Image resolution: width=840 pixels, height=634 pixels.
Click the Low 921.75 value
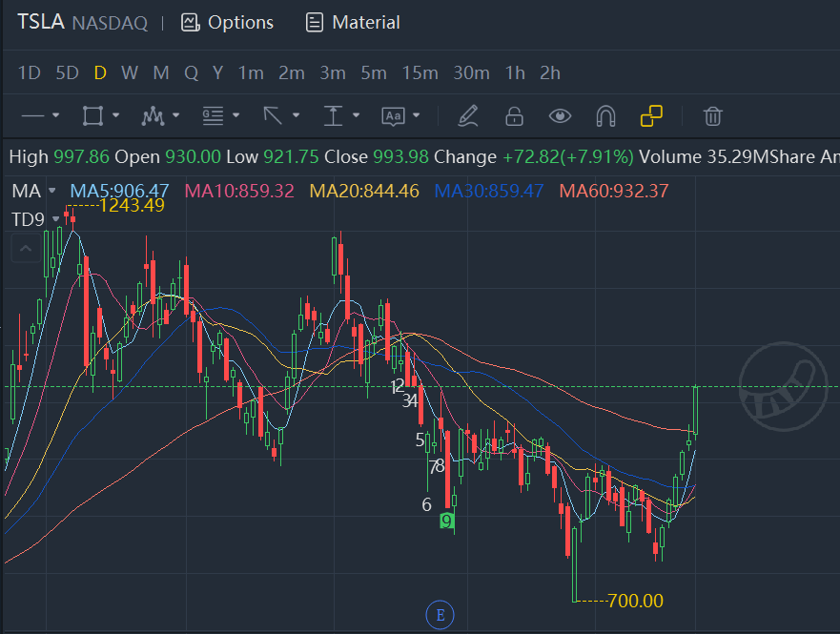click(x=272, y=157)
